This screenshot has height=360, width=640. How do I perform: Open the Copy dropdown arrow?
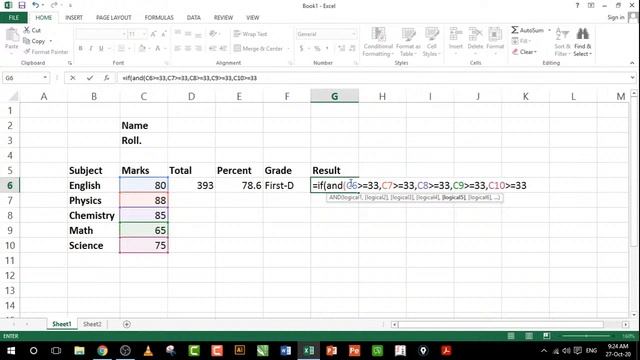click(51, 41)
